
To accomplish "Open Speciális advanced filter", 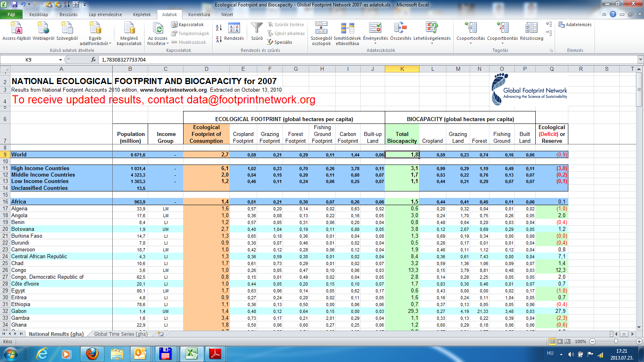I will [280, 42].
